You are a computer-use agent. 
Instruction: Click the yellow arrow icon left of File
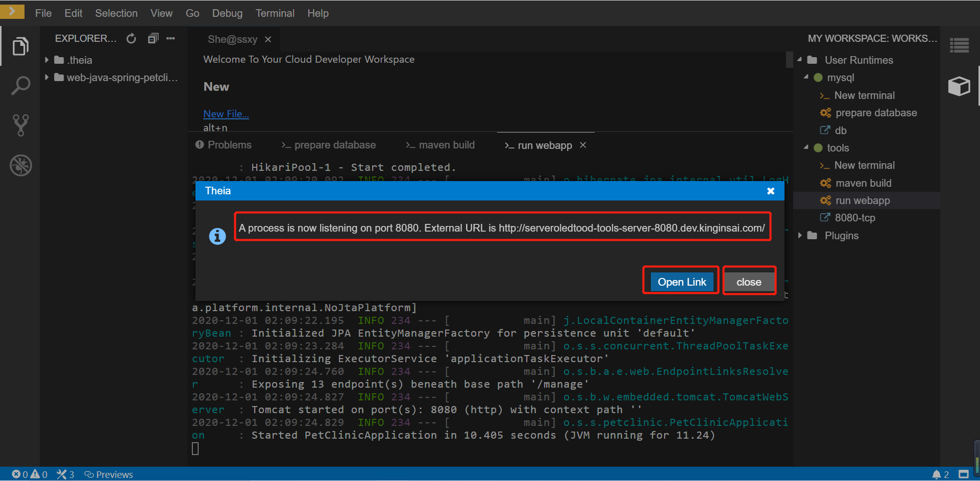pos(12,11)
